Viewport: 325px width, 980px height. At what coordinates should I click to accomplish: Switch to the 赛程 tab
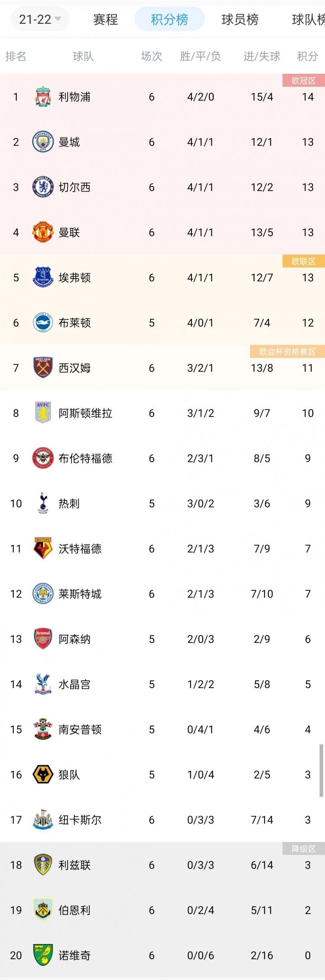tap(105, 20)
